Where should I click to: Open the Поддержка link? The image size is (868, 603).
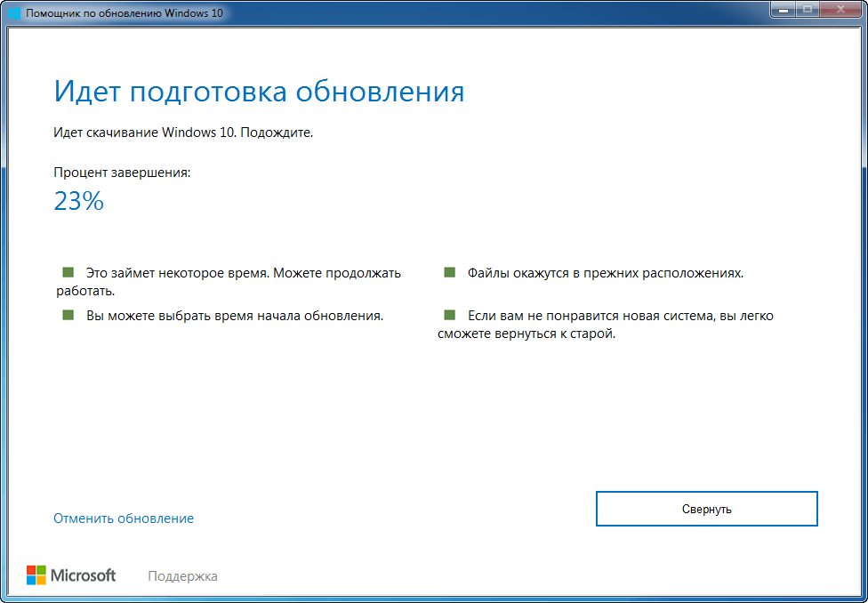(182, 576)
